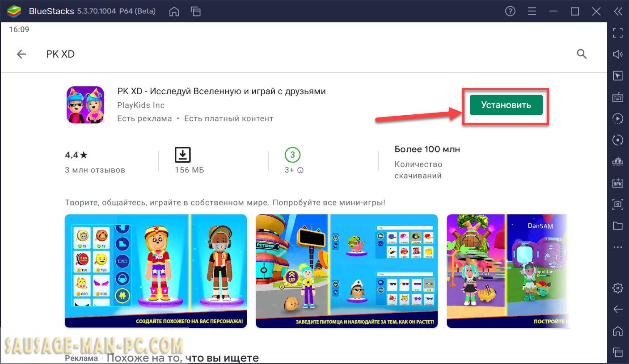This screenshot has height=364, width=629.
Task: Open the 4,4 star rating details
Action: (x=76, y=155)
